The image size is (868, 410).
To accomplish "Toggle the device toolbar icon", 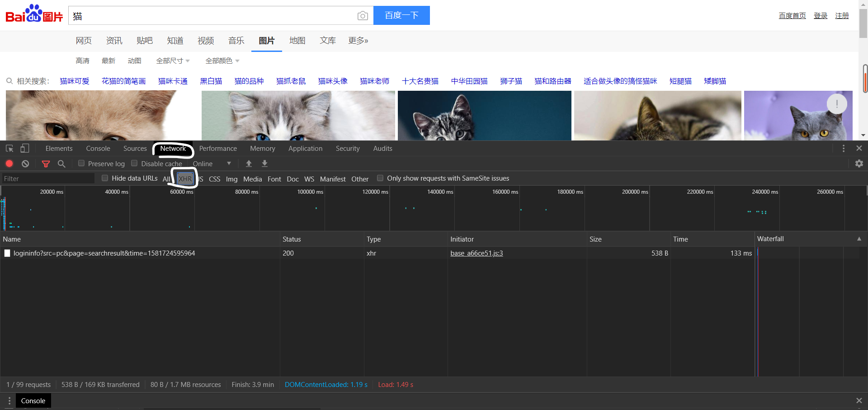I will [x=25, y=148].
